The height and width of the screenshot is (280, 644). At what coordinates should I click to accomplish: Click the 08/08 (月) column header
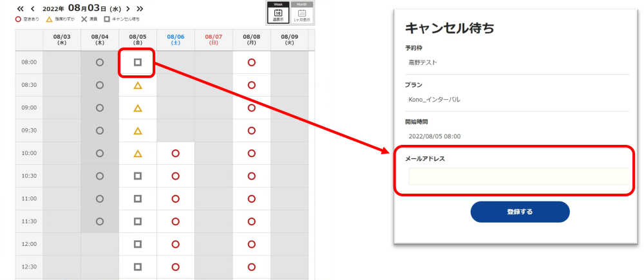[x=252, y=39]
